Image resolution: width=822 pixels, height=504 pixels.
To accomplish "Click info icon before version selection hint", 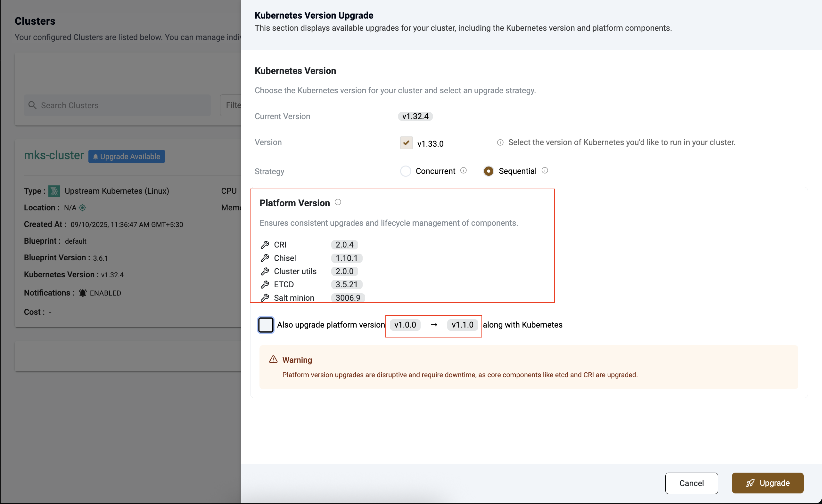I will point(500,142).
